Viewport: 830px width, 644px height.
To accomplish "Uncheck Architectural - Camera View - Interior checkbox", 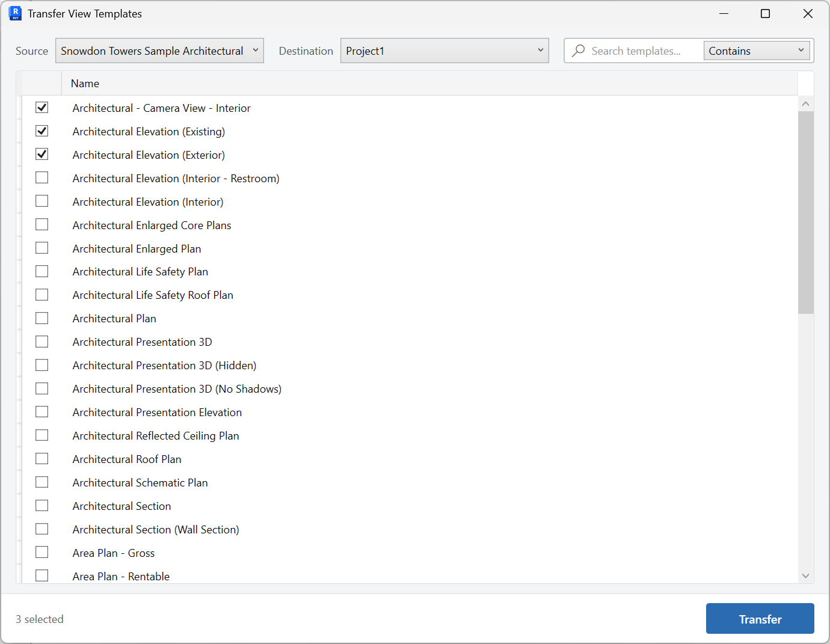I will click(41, 108).
